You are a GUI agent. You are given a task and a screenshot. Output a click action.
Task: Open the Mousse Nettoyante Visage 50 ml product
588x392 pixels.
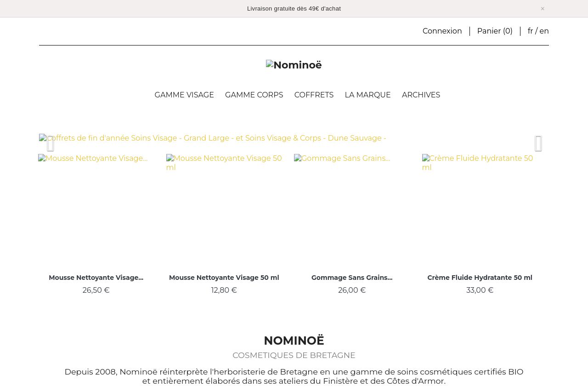(x=224, y=278)
